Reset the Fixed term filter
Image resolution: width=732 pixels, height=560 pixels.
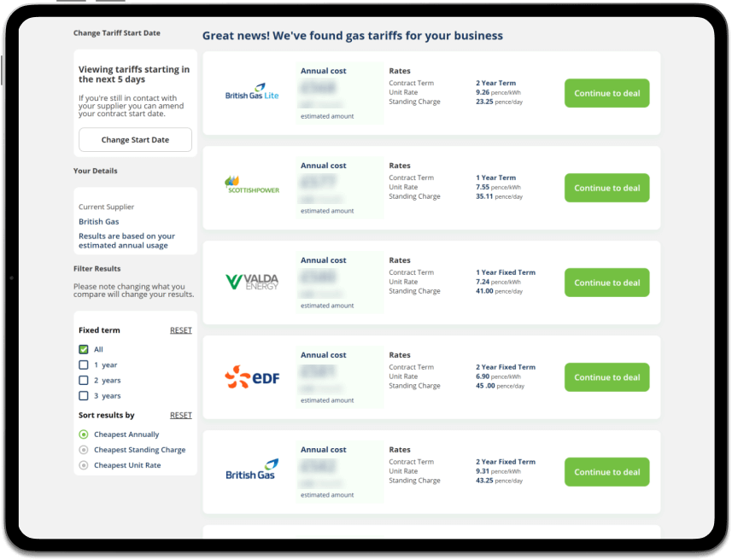tap(180, 330)
